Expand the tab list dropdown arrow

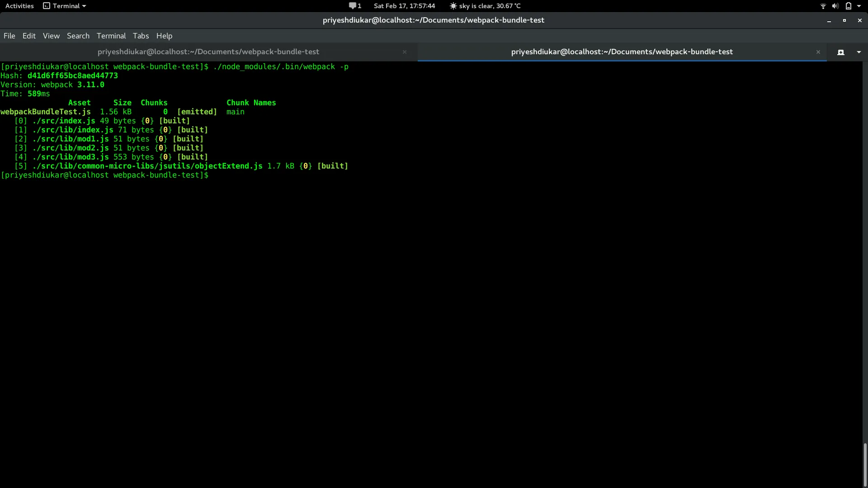point(859,52)
